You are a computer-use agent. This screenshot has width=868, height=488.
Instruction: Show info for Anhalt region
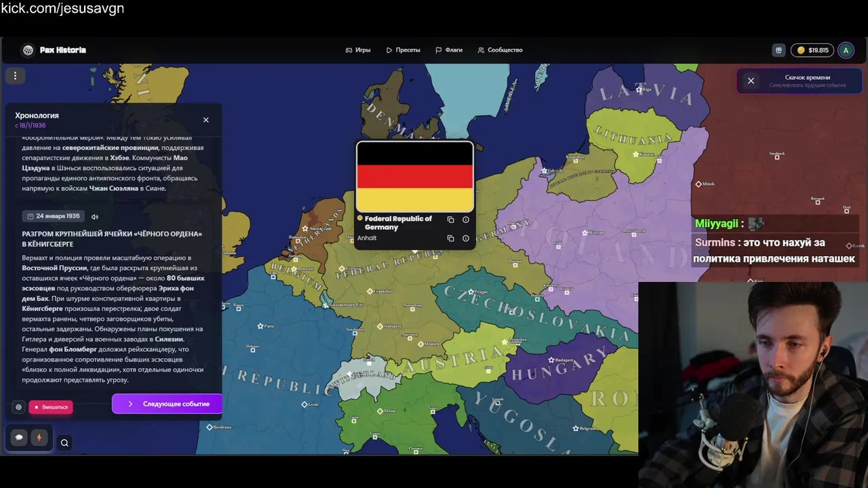466,239
